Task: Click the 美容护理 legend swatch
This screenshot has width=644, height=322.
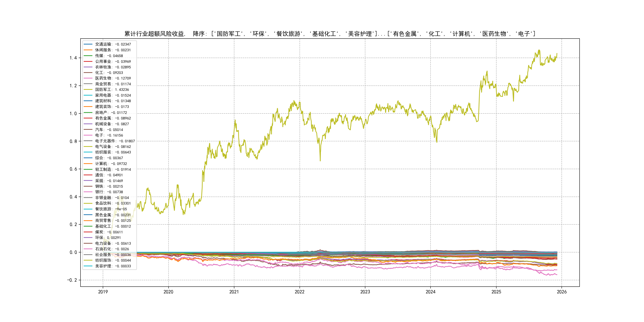Action: [88, 266]
